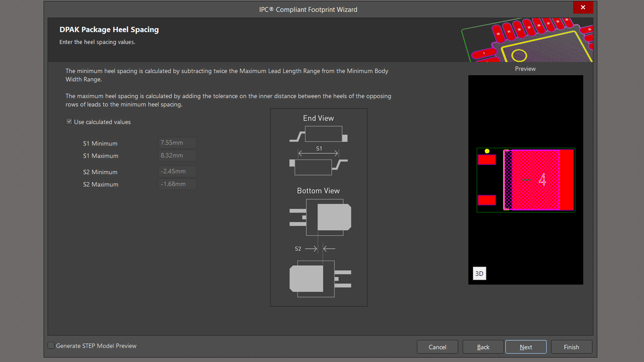The width and height of the screenshot is (644, 362).
Task: Click the footprint banner image in header
Action: pos(527,40)
